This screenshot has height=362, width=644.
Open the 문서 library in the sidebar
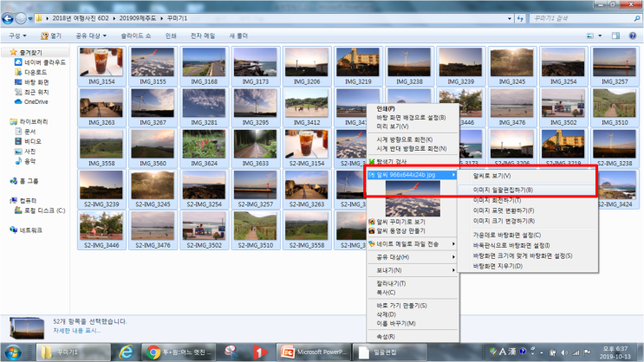pyautogui.click(x=25, y=132)
